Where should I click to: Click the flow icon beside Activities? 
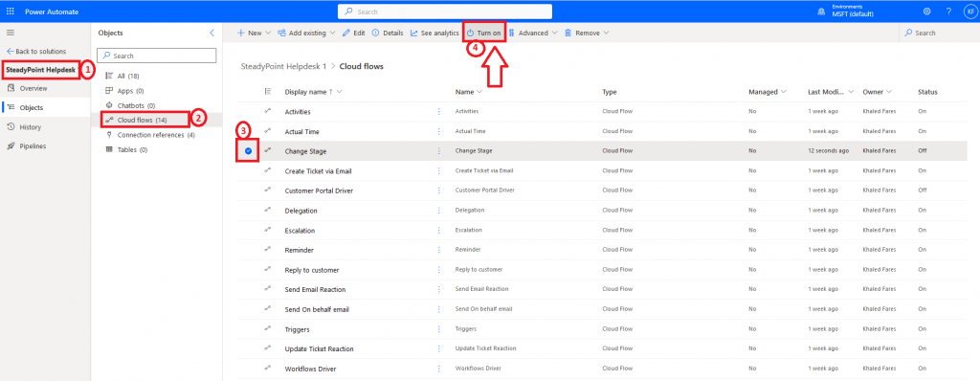click(x=268, y=111)
